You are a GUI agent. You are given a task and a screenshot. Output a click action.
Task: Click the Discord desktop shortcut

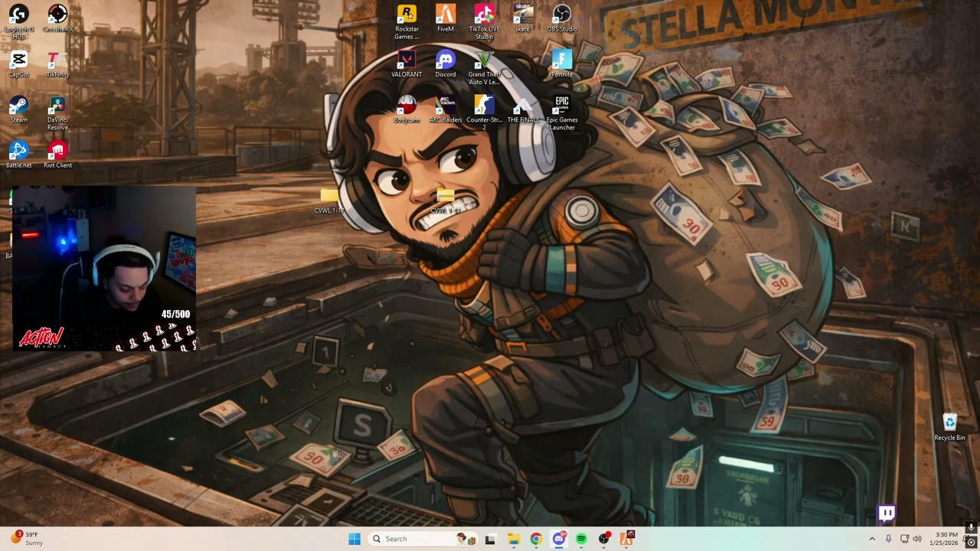click(x=446, y=64)
